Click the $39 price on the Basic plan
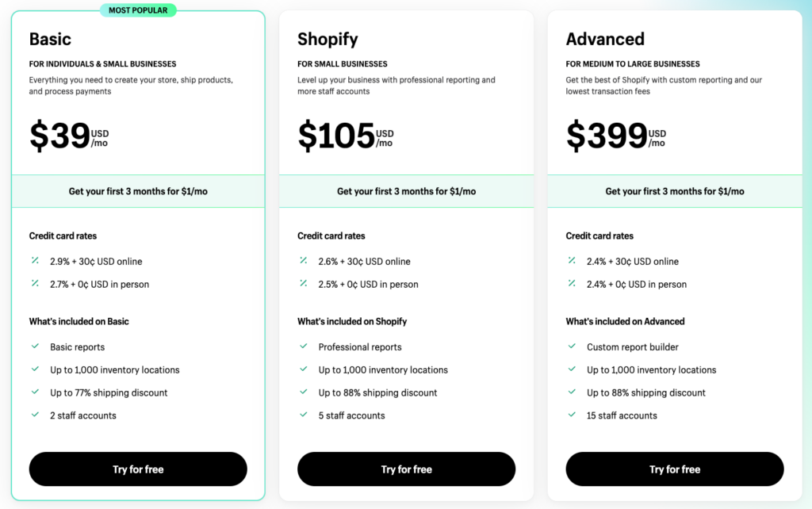 pos(60,136)
